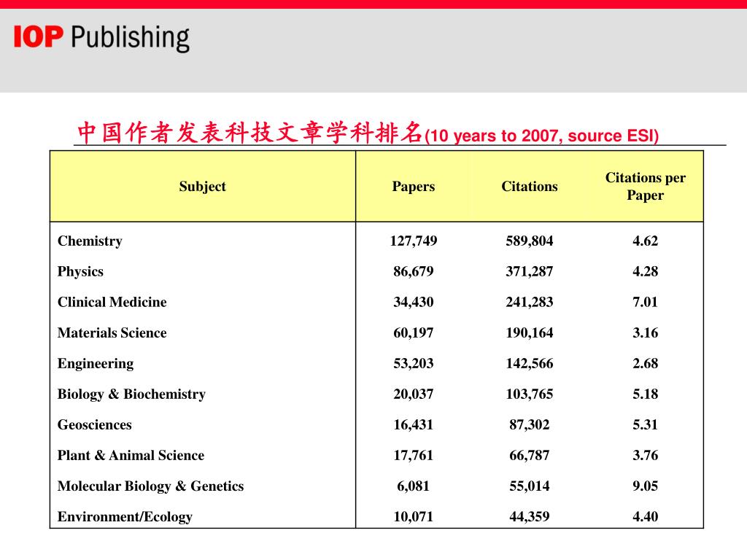The width and height of the screenshot is (747, 560).
Task: Click Engineering ratio value 2.68
Action: coord(645,363)
